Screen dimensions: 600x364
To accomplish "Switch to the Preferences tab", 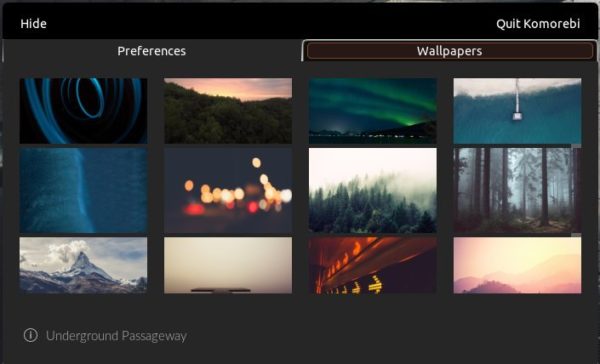I will click(152, 51).
